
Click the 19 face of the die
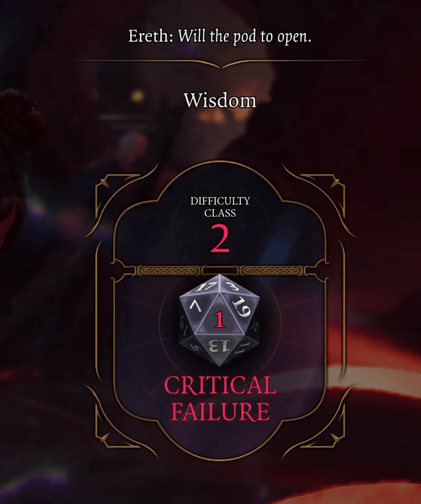pyautogui.click(x=241, y=307)
